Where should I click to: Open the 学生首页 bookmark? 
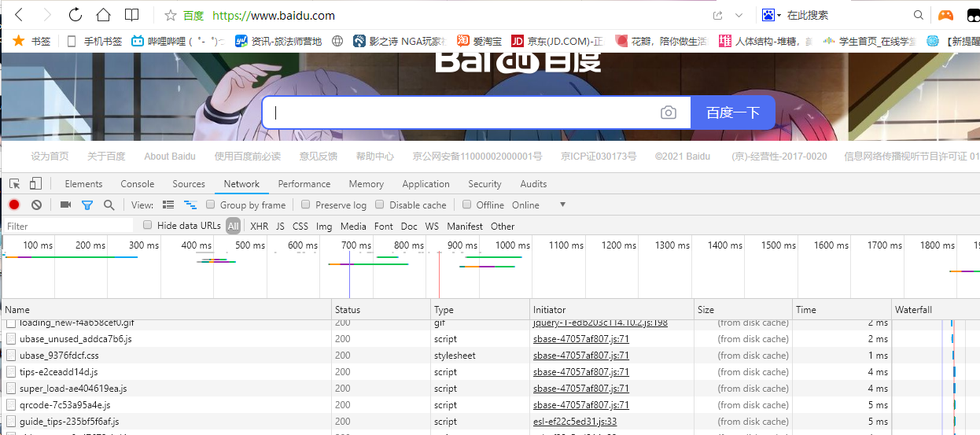(869, 41)
